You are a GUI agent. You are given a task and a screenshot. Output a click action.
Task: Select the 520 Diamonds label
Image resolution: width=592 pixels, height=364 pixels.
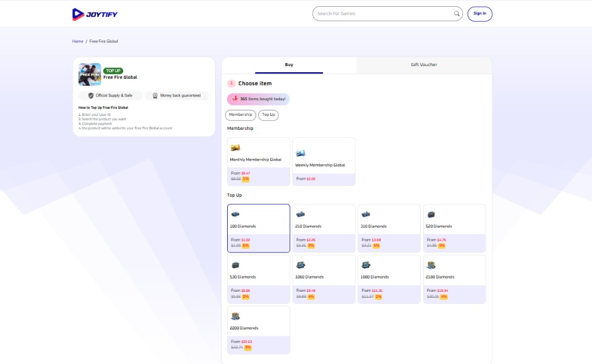[439, 226]
